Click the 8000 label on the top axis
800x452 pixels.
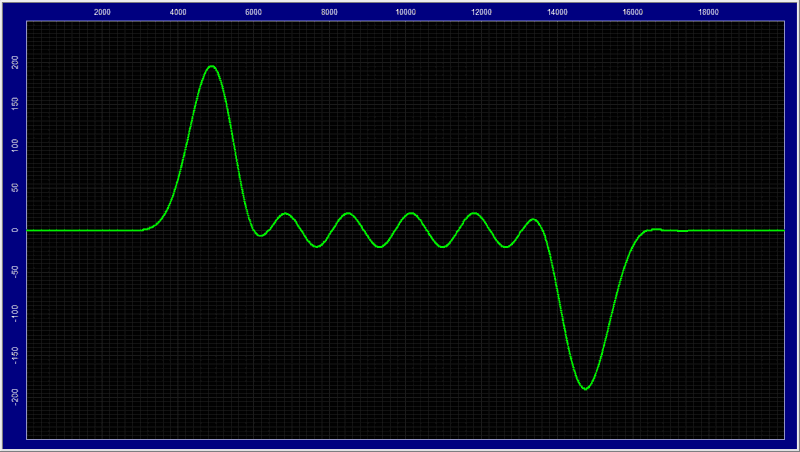click(x=330, y=12)
